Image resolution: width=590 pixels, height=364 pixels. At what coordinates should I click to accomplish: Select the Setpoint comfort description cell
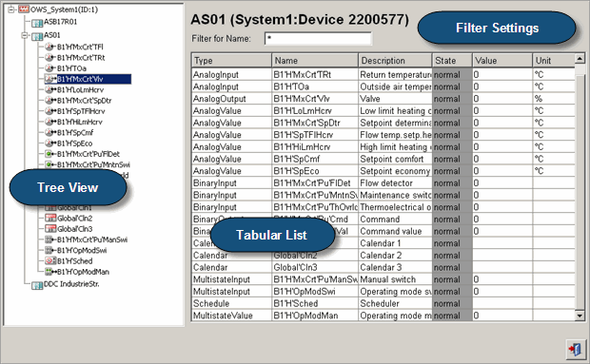395,159
